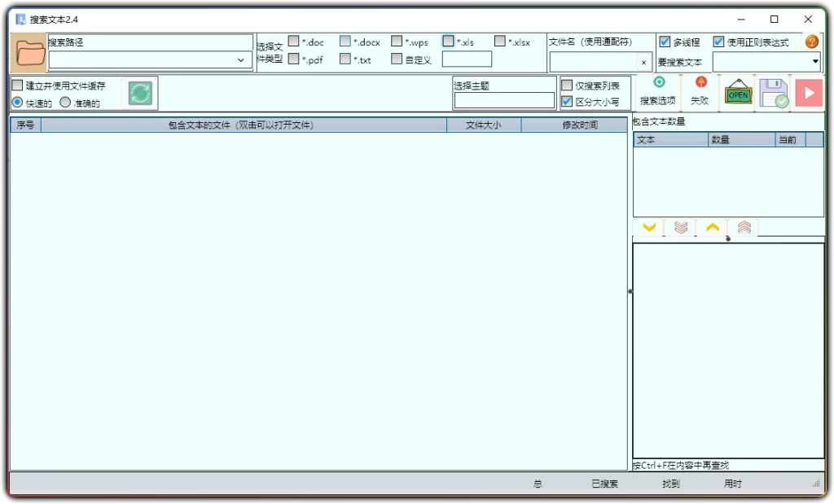Jump to next match with yellow down arrow
The image size is (834, 504).
coord(649,227)
